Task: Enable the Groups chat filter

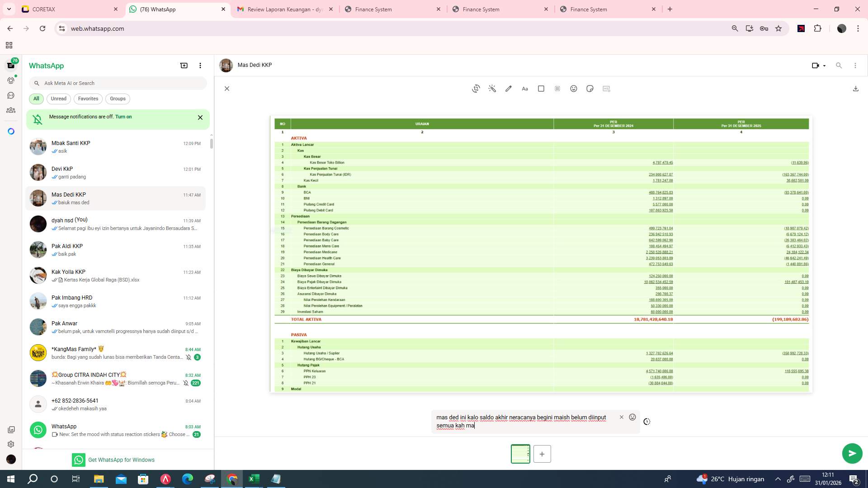Action: [x=118, y=99]
